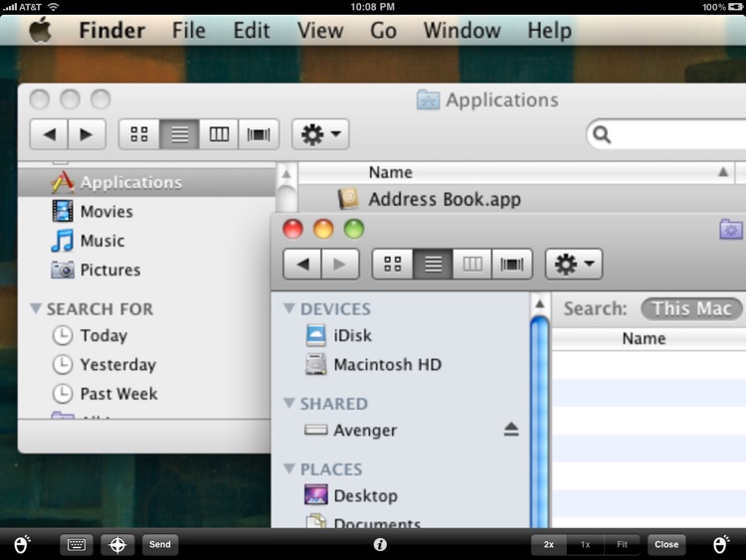Viewport: 746px width, 560px height.
Task: Open the Go menu
Action: pyautogui.click(x=383, y=31)
